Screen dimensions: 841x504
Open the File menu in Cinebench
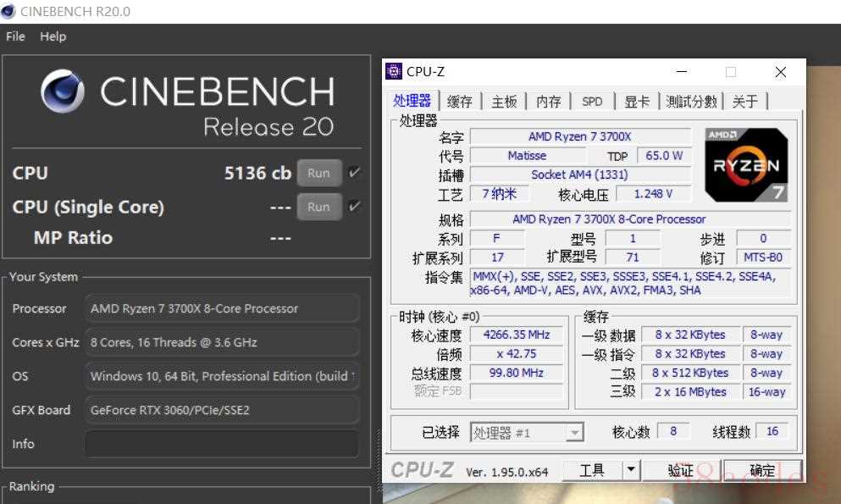click(15, 36)
